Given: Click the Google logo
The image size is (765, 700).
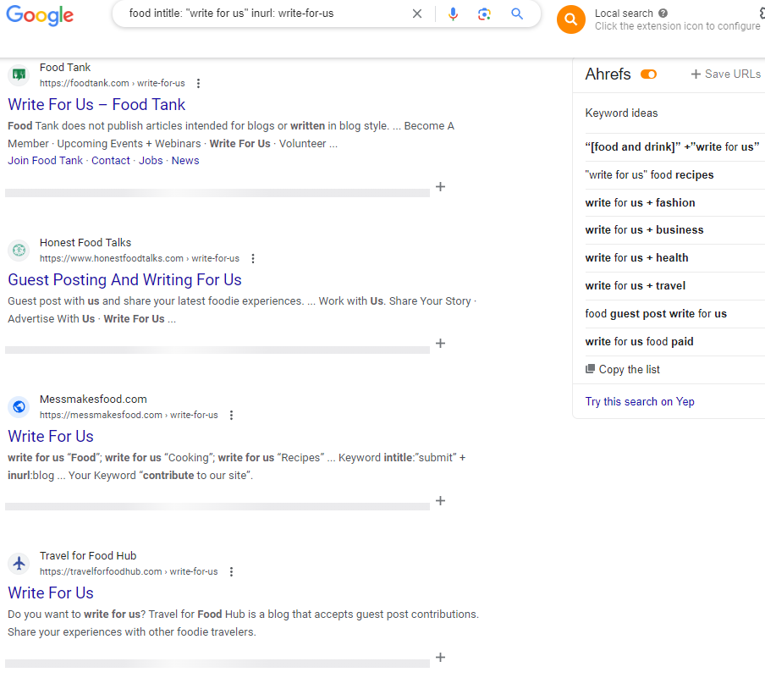Looking at the screenshot, I should (x=39, y=15).
